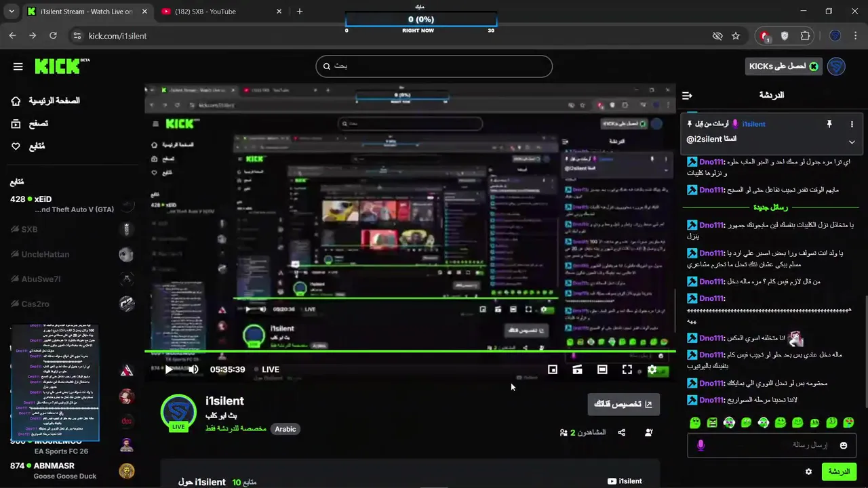The image size is (868, 488).
Task: Open the clip creation icon
Action: pos(577,369)
